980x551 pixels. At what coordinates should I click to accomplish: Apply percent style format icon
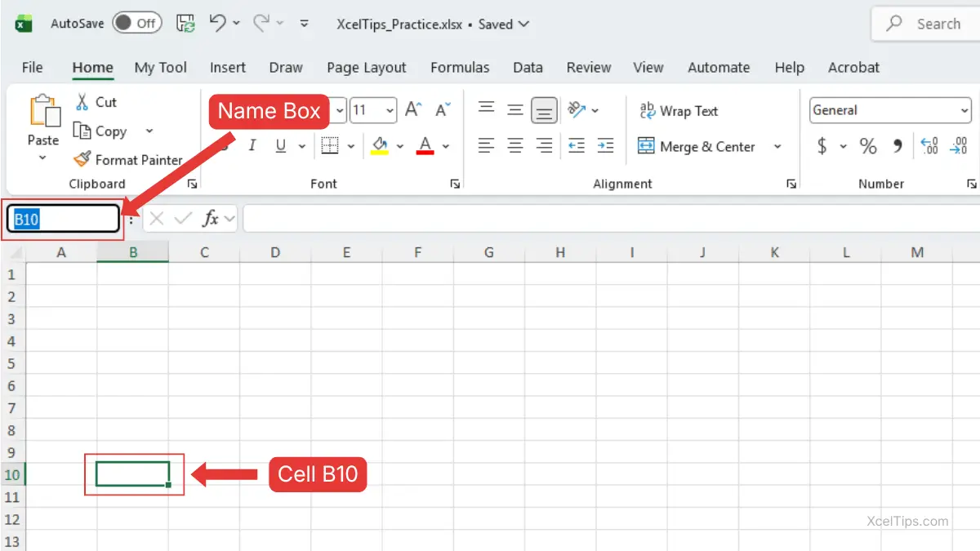868,146
